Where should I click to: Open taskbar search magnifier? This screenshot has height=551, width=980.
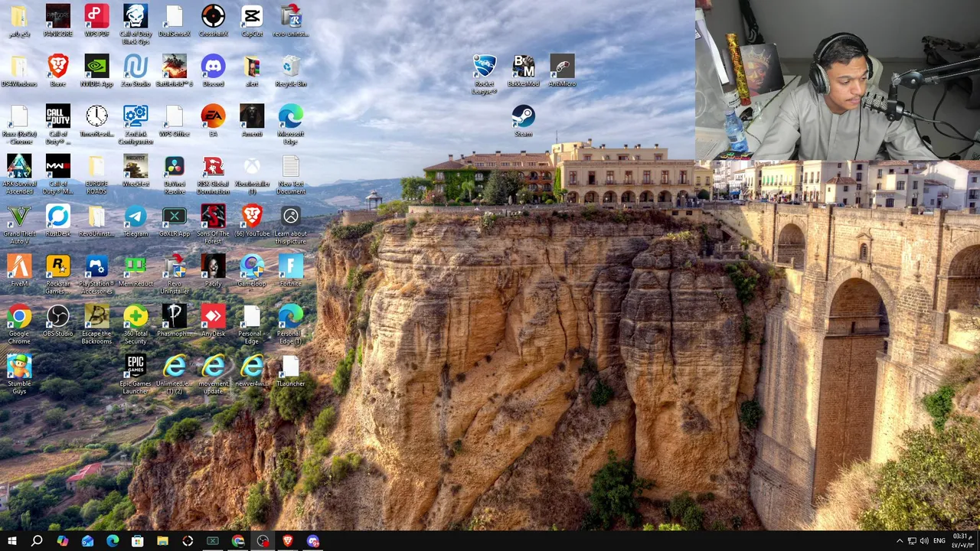[x=37, y=542]
